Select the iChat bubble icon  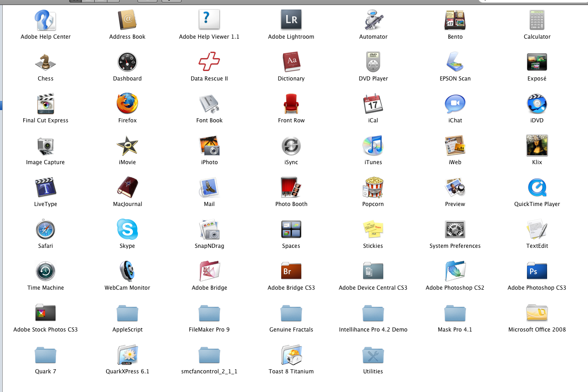tap(455, 104)
